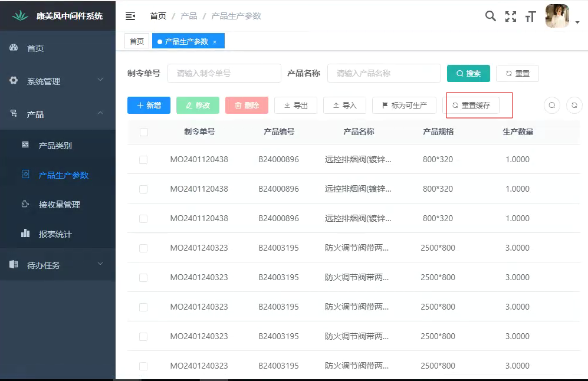Open 报表统计 from the sidebar
The image size is (588, 381).
click(x=55, y=234)
